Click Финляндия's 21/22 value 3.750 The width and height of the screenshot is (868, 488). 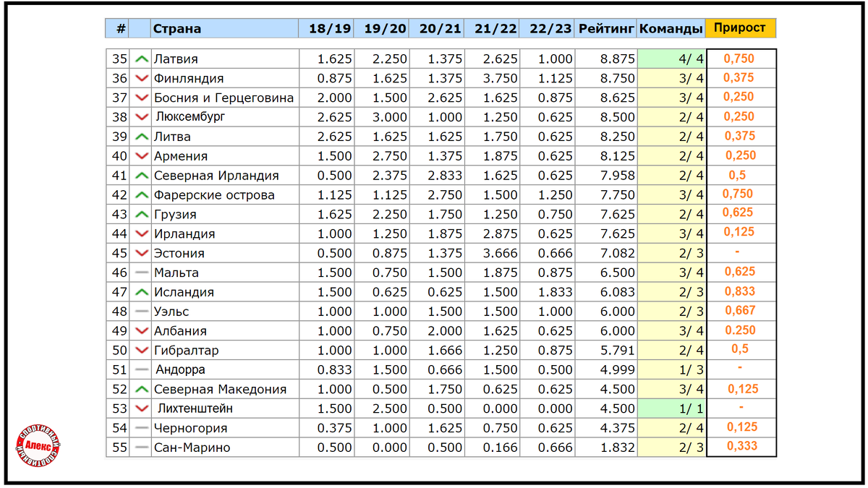tap(501, 78)
